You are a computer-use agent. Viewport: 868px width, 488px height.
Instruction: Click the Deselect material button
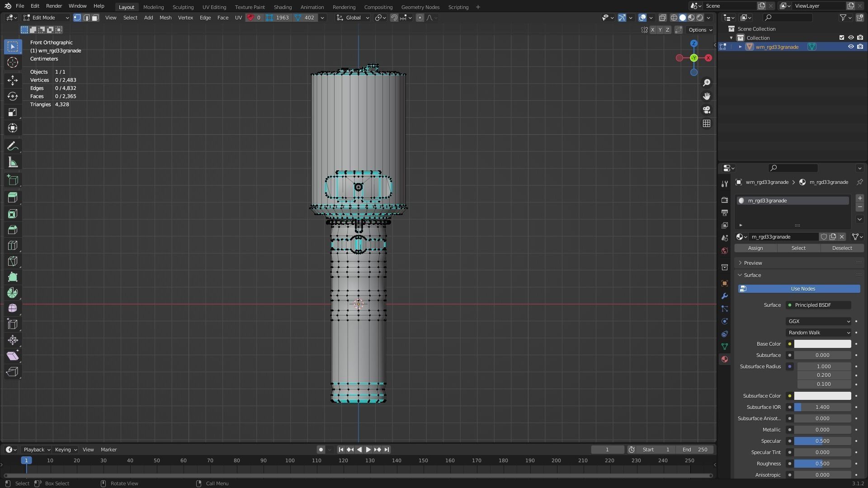click(x=842, y=248)
